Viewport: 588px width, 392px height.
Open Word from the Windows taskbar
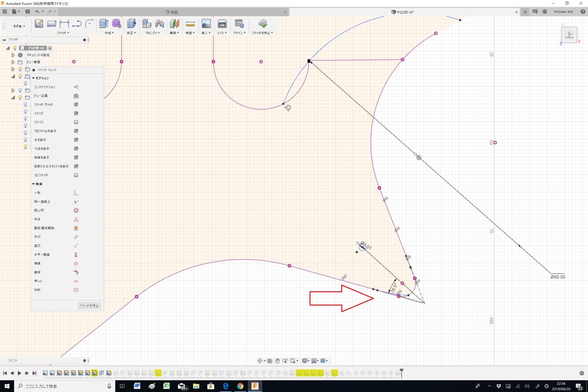(x=137, y=386)
